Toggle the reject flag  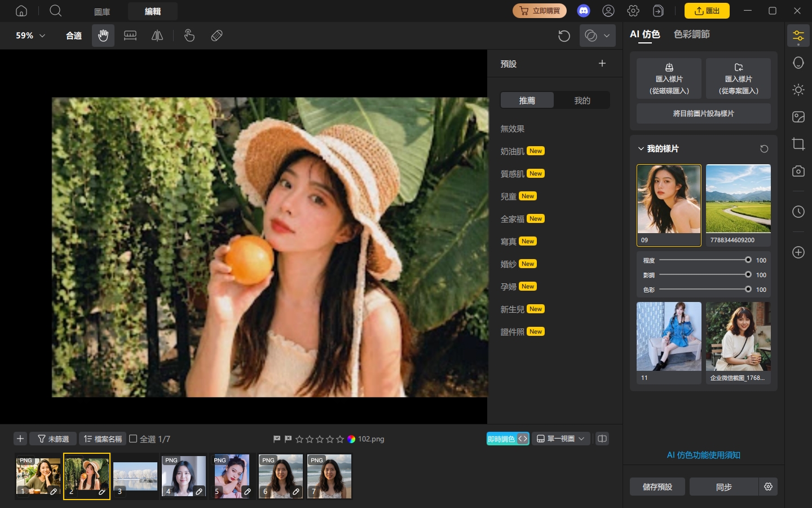click(288, 439)
